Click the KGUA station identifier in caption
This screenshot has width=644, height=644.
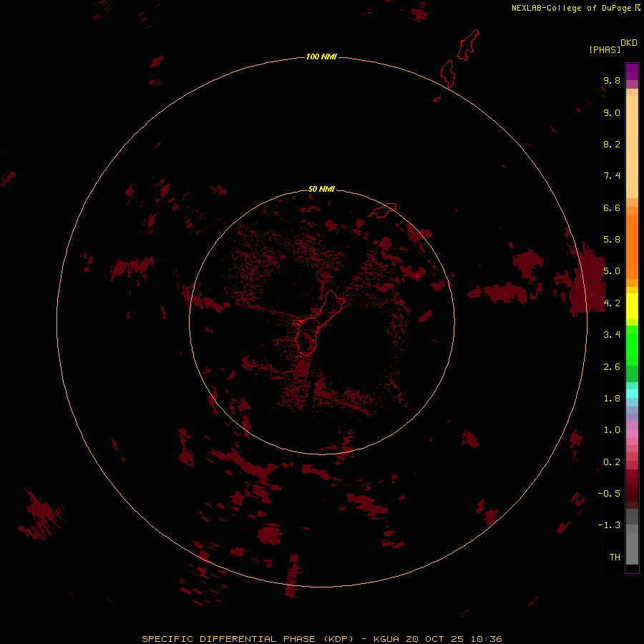(386, 639)
